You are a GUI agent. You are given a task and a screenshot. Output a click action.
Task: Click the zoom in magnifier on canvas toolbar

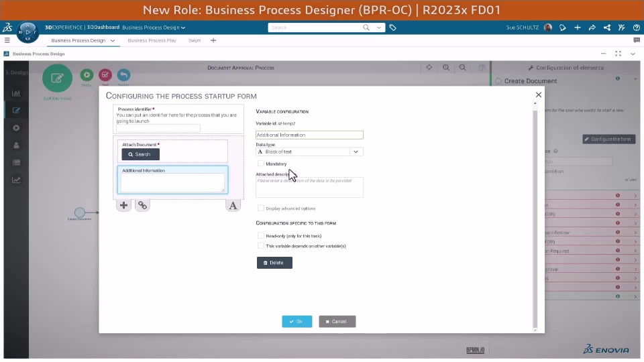[445, 67]
